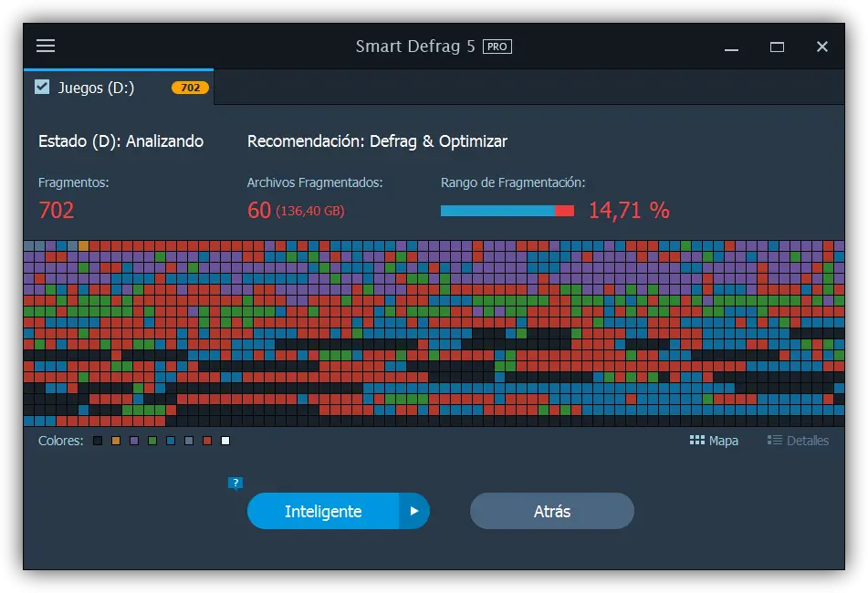Click the orange block in the disk map
868x593 pixels.
[x=84, y=245]
